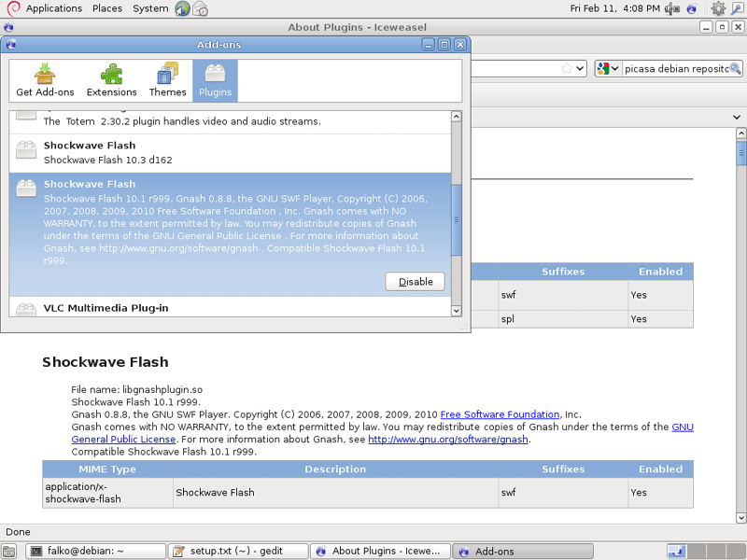Launch the mail client icon in top panel
The height and width of the screenshot is (560, 747).
click(201, 8)
